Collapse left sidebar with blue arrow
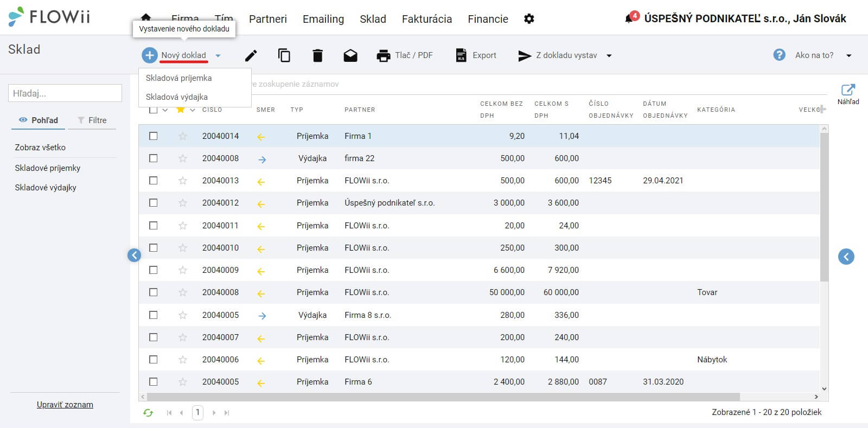This screenshot has width=868, height=428. pos(134,255)
